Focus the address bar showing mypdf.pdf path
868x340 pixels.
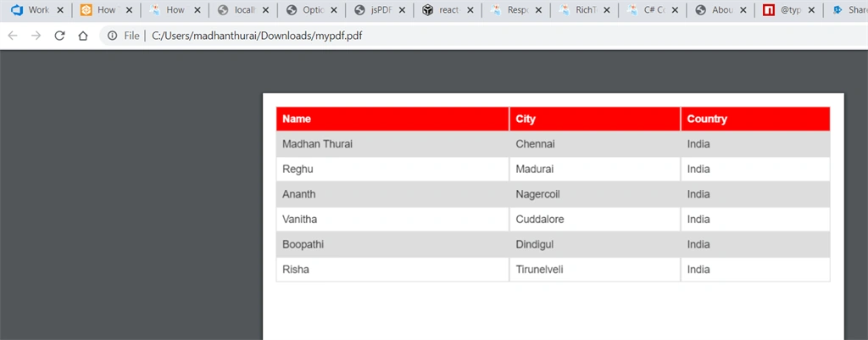tap(481, 36)
